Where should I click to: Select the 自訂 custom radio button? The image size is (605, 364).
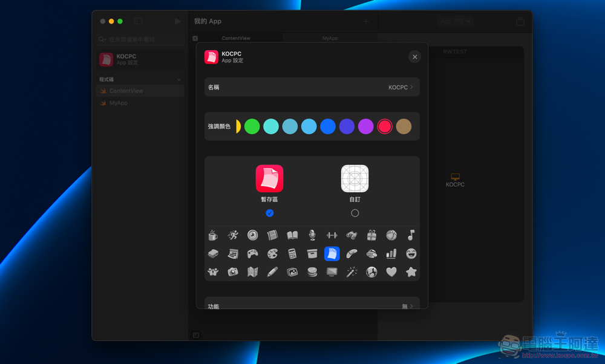point(355,213)
